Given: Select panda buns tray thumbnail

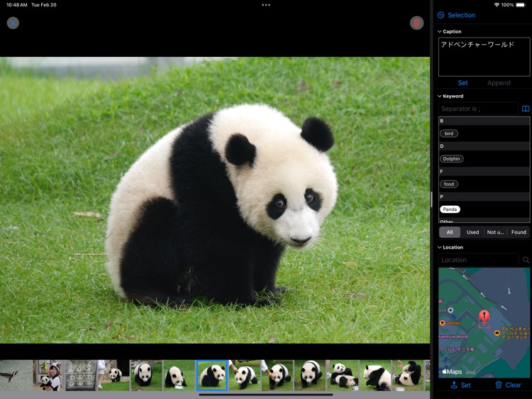Looking at the screenshot, I should click(x=81, y=376).
